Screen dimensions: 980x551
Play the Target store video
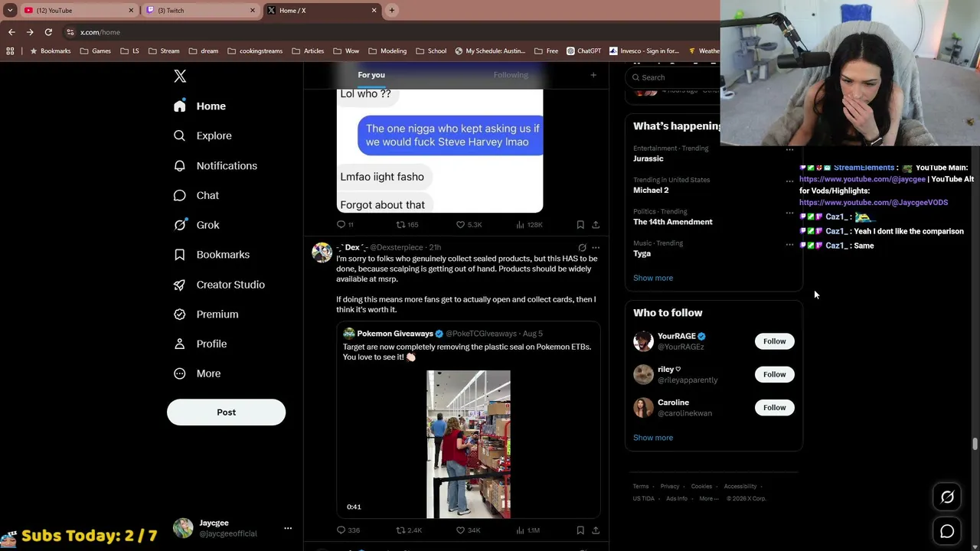coord(469,444)
